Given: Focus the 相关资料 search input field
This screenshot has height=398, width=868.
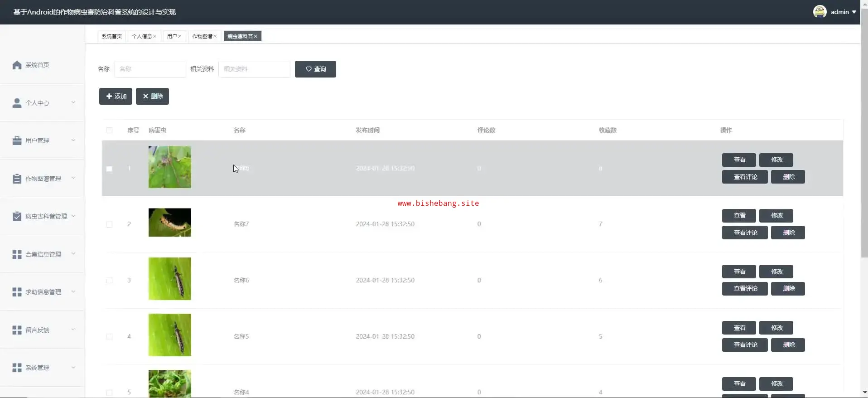Looking at the screenshot, I should [254, 69].
